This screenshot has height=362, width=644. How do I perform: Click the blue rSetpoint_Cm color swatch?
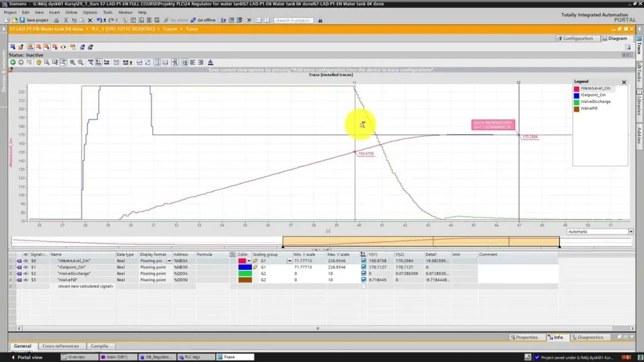(245, 267)
